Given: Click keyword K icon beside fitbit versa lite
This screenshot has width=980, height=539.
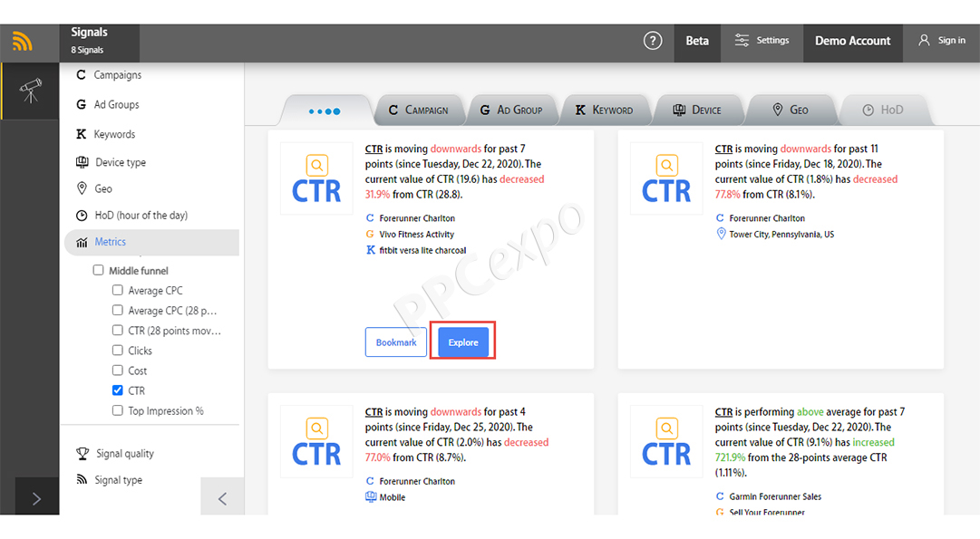Looking at the screenshot, I should point(370,250).
